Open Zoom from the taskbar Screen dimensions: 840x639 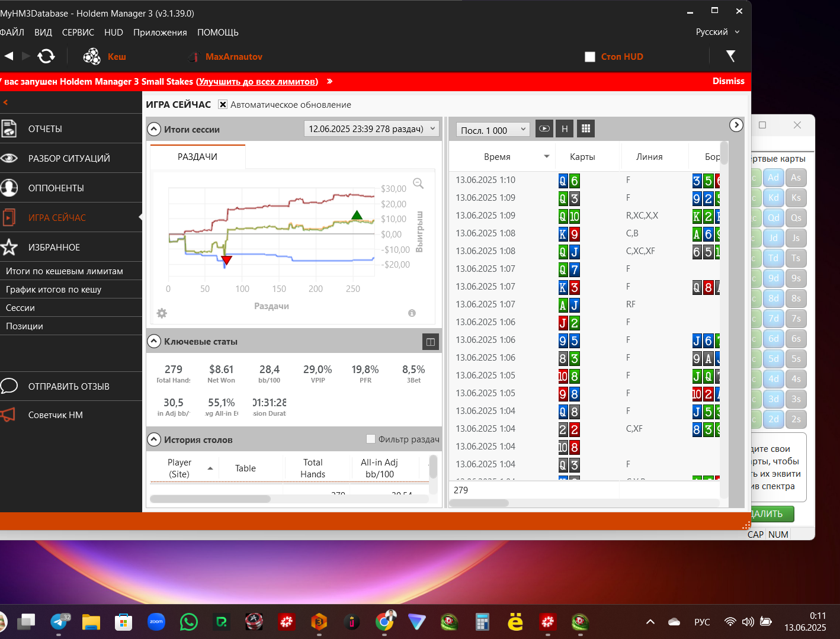click(156, 622)
